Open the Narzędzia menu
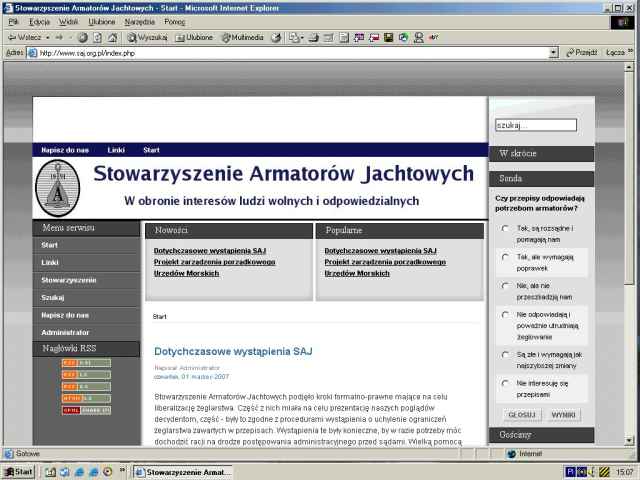 (x=139, y=21)
